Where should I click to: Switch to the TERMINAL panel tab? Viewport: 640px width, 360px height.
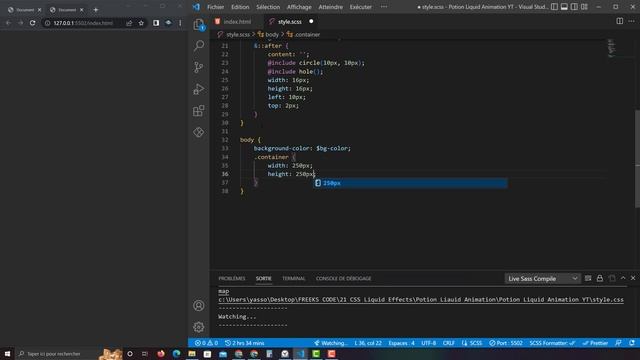(293, 278)
